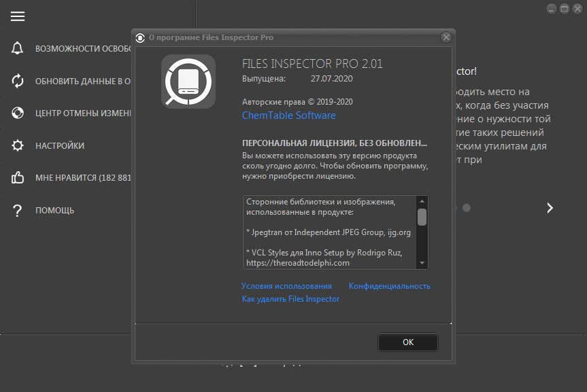Click the Files Inspector logo in dialog
The width and height of the screenshot is (587, 392).
(188, 82)
